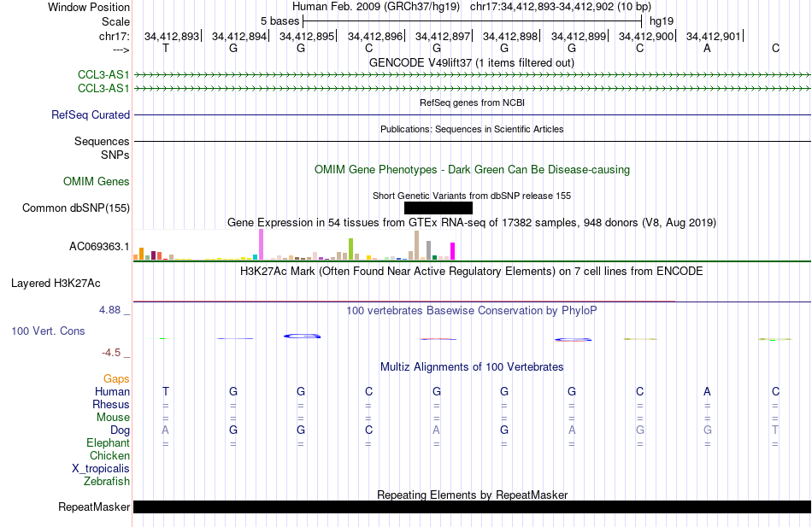Click the black dbSNP variant block
The height and width of the screenshot is (527, 812).
click(x=438, y=208)
